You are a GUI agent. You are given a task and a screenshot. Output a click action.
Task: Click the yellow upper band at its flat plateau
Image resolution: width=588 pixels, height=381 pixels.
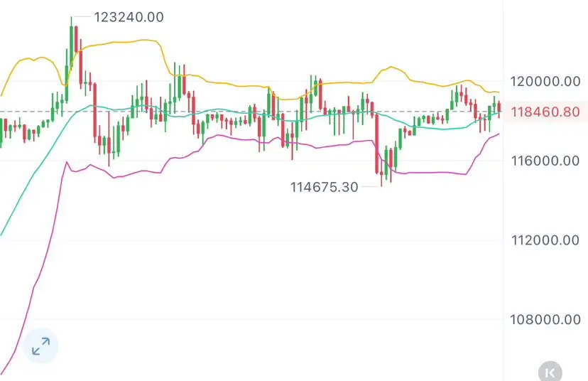pyautogui.click(x=124, y=43)
